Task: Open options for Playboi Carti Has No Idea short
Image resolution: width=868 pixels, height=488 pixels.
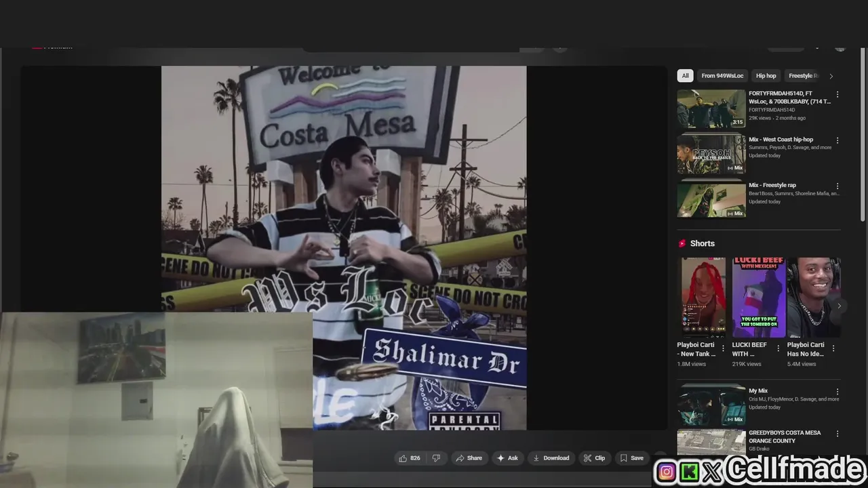Action: 833,348
